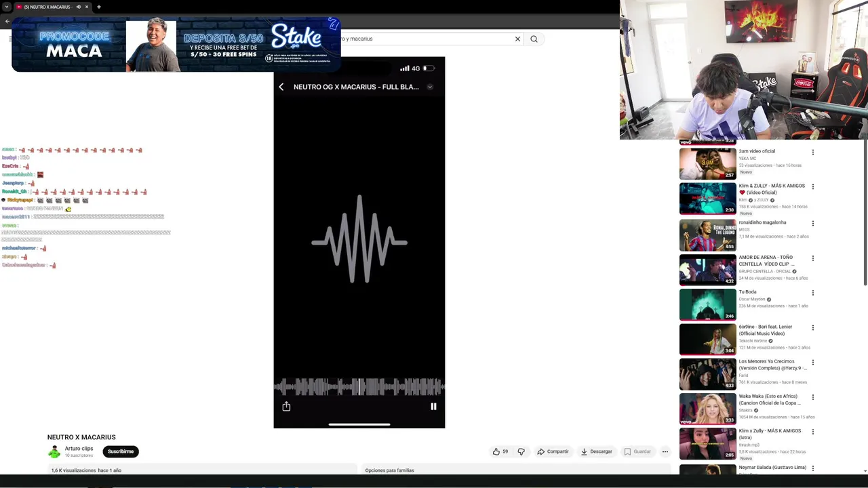The width and height of the screenshot is (868, 488).
Task: Open options menu for AMOR DE ARENA
Action: pyautogui.click(x=813, y=259)
